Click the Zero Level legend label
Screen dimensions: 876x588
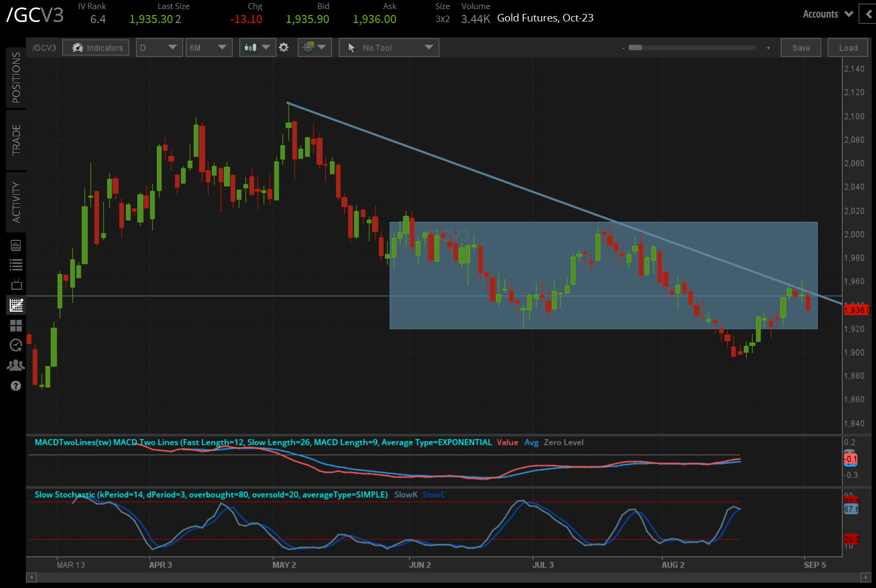pyautogui.click(x=564, y=442)
